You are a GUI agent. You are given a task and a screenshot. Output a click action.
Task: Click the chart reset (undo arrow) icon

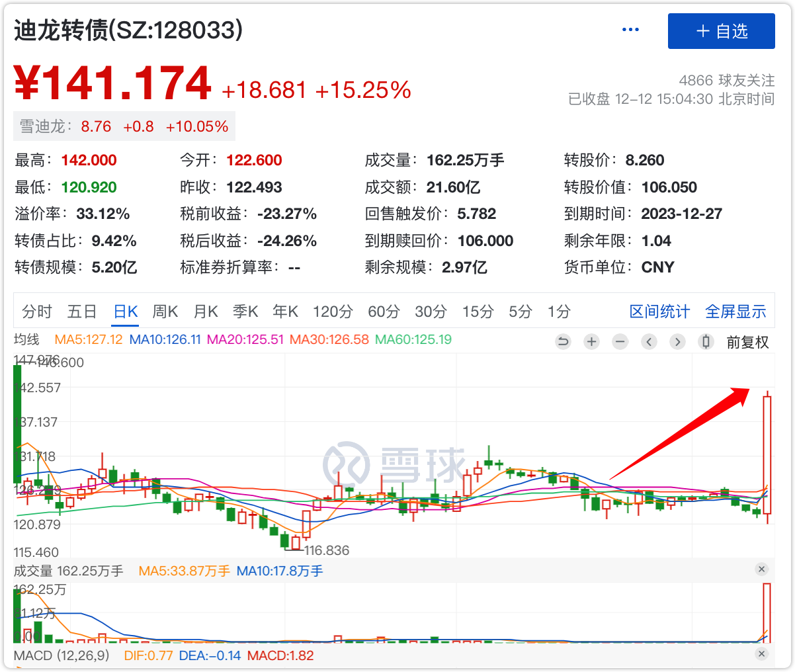coord(563,342)
